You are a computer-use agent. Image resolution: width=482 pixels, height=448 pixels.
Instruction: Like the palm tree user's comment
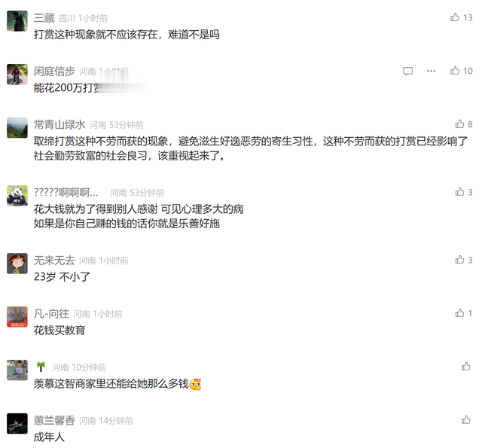[465, 366]
